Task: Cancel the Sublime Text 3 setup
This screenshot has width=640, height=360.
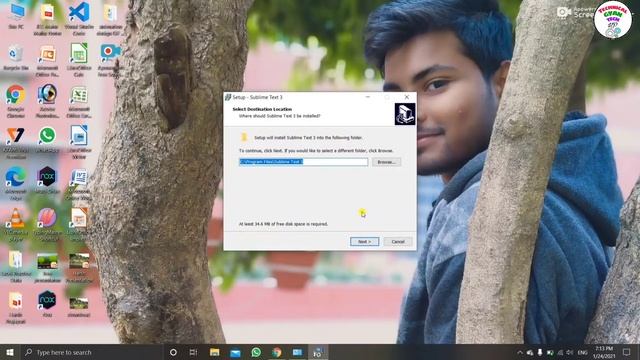Action: (398, 242)
